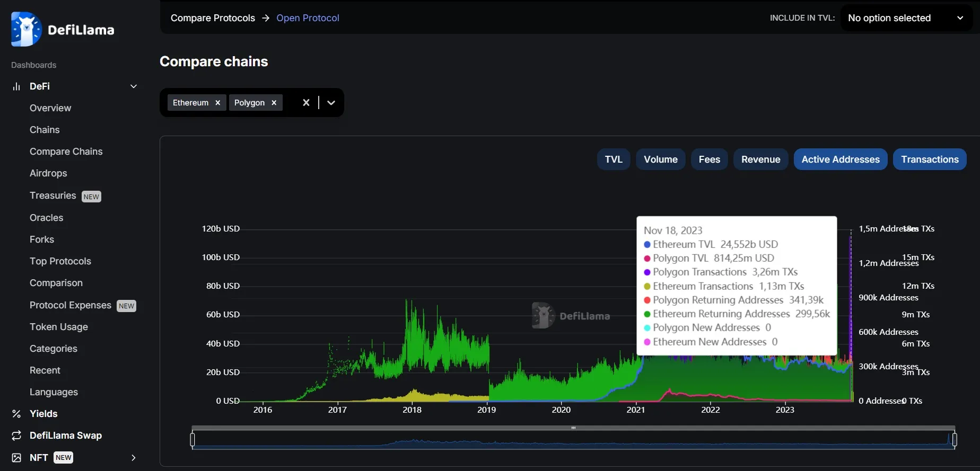Toggle the Volume chart metric
980x471 pixels.
661,159
